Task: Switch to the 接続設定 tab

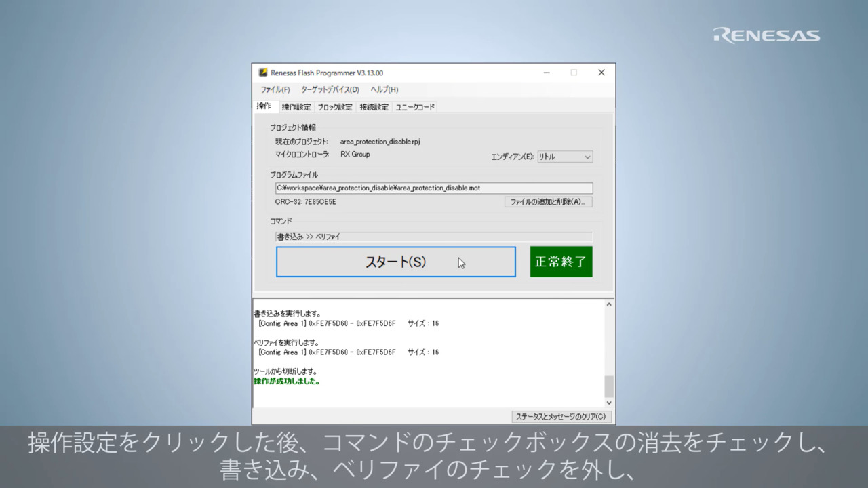Action: [x=374, y=107]
